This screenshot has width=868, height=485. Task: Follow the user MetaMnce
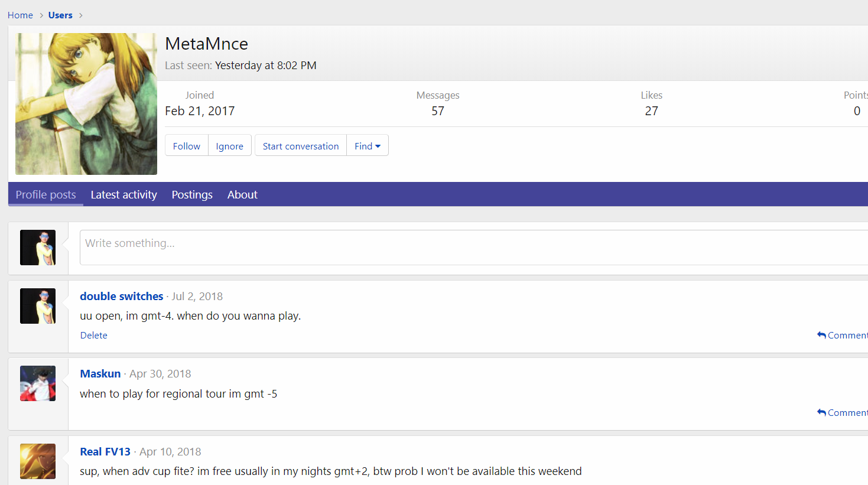click(x=187, y=146)
